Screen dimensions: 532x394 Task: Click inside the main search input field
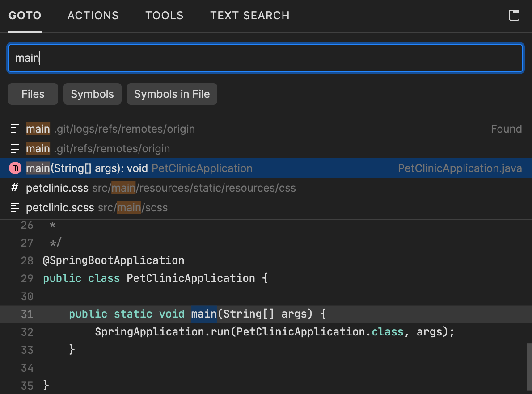(x=266, y=58)
